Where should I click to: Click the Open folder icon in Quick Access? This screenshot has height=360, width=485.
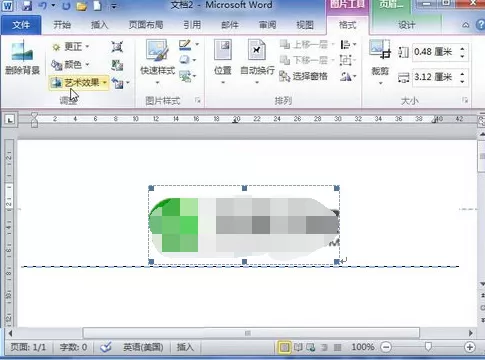pos(82,6)
